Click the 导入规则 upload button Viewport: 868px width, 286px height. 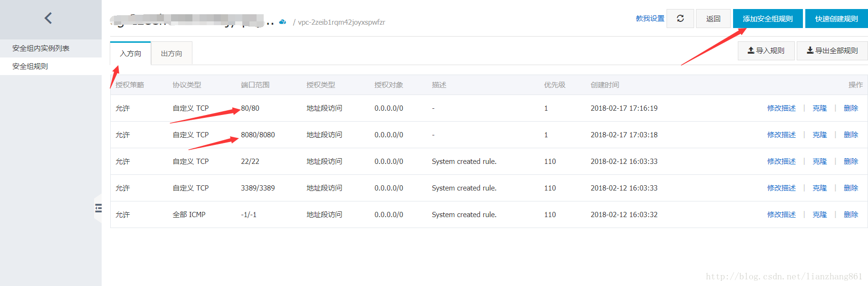tap(766, 50)
